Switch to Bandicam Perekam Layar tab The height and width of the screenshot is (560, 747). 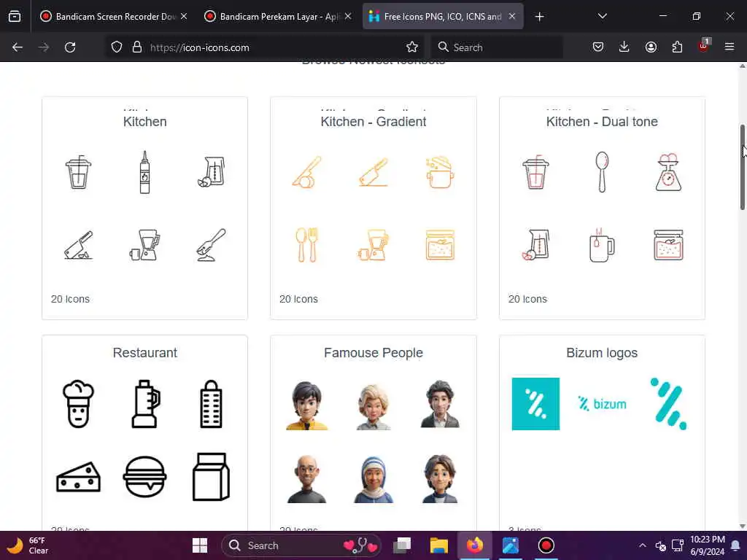point(278,17)
